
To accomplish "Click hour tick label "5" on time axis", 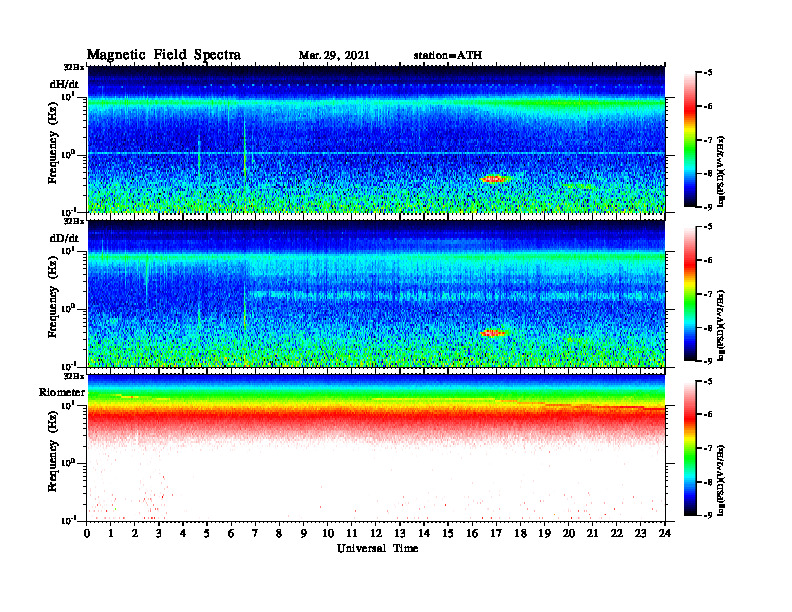I will tap(207, 533).
